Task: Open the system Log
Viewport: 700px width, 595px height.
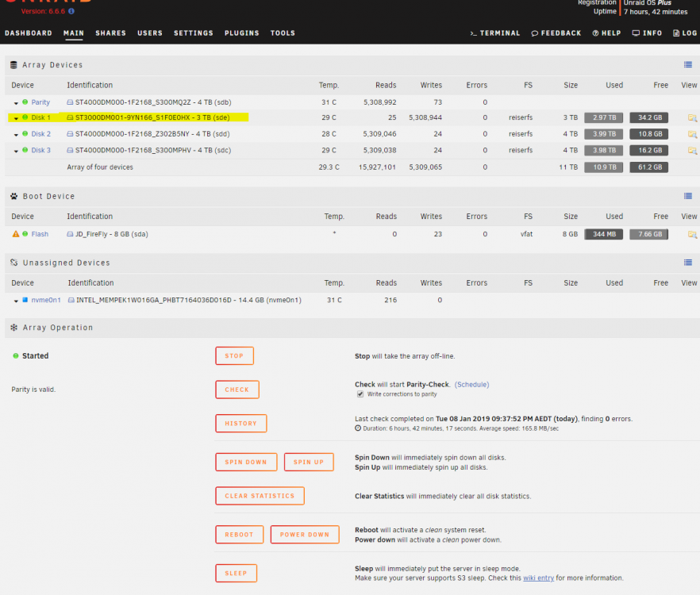Action: click(685, 33)
